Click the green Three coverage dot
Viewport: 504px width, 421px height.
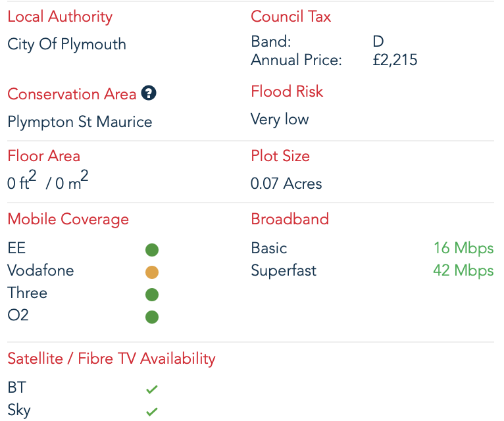click(x=152, y=294)
